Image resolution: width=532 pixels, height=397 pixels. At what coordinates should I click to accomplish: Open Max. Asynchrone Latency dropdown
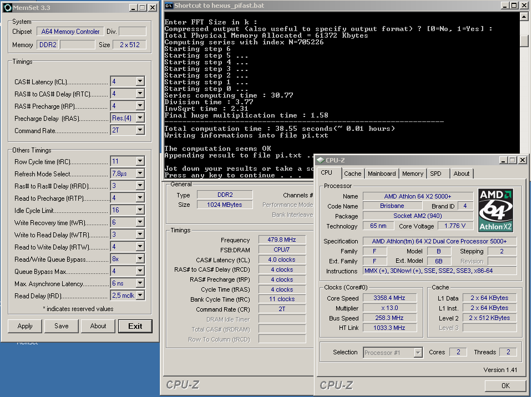coord(140,283)
